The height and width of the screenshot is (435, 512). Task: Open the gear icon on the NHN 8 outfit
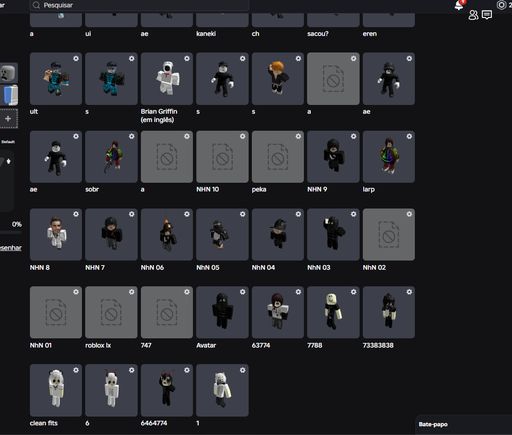pos(76,214)
